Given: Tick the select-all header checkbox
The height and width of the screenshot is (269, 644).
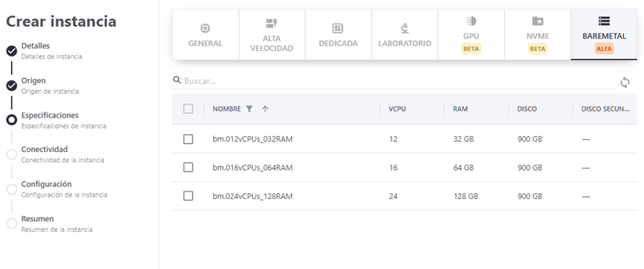Looking at the screenshot, I should pyautogui.click(x=188, y=109).
